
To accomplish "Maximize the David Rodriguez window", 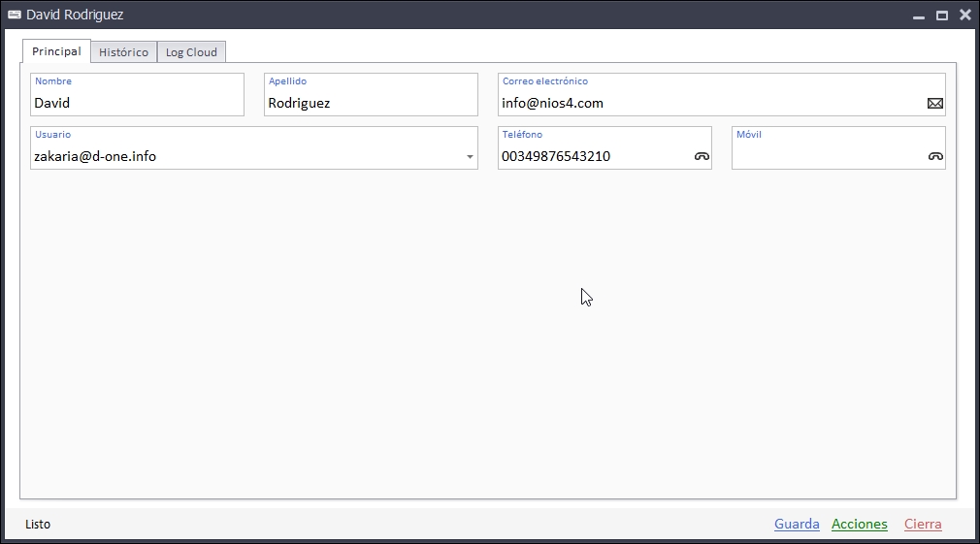I will [x=941, y=16].
